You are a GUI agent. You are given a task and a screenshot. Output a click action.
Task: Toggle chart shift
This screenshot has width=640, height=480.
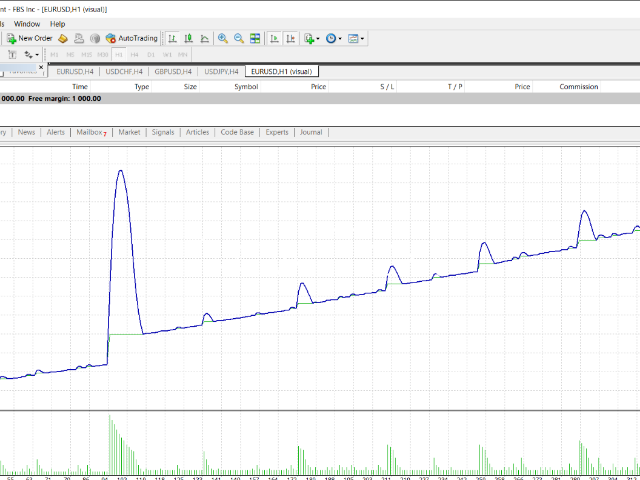[291, 38]
